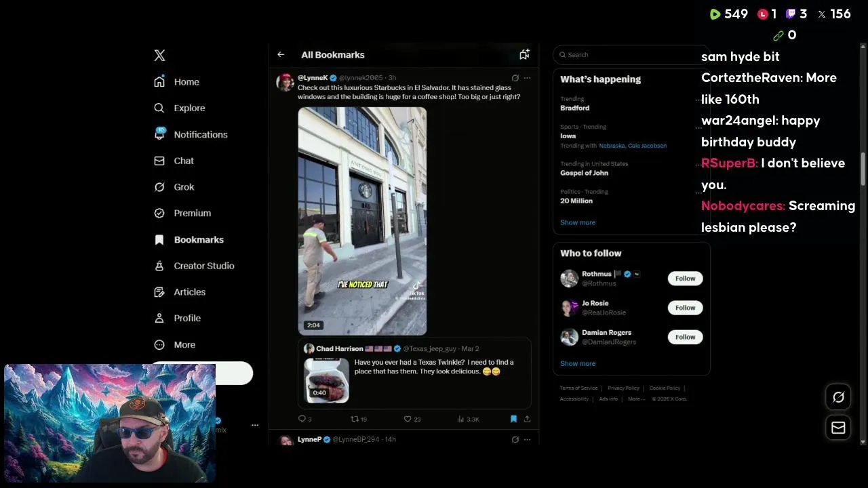Click the Profile person icon

pyautogui.click(x=159, y=318)
